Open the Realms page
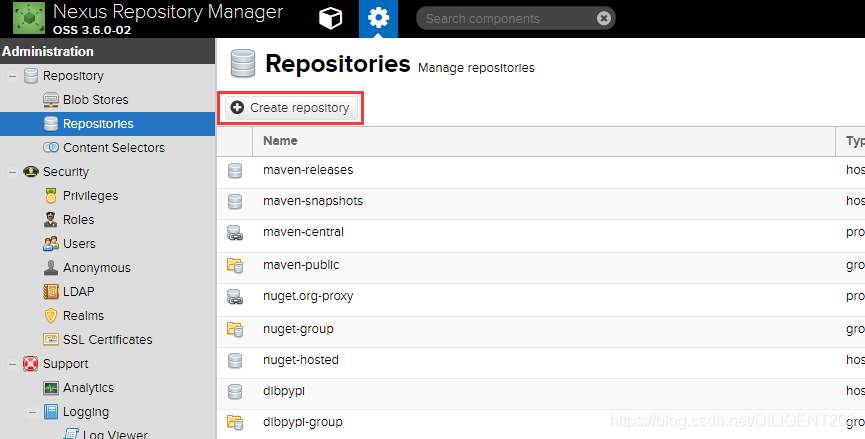Image resolution: width=865 pixels, height=439 pixels. 83,315
